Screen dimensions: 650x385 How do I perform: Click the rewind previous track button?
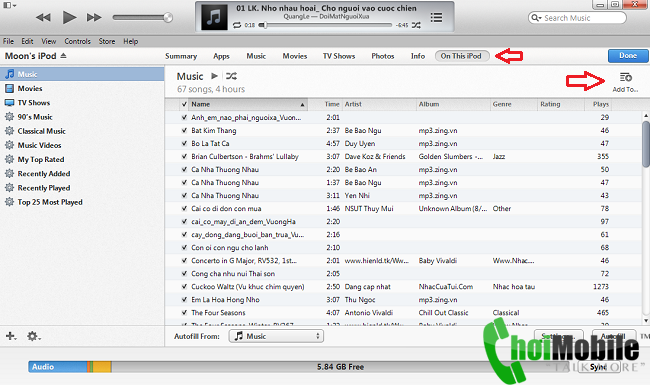[x=43, y=17]
